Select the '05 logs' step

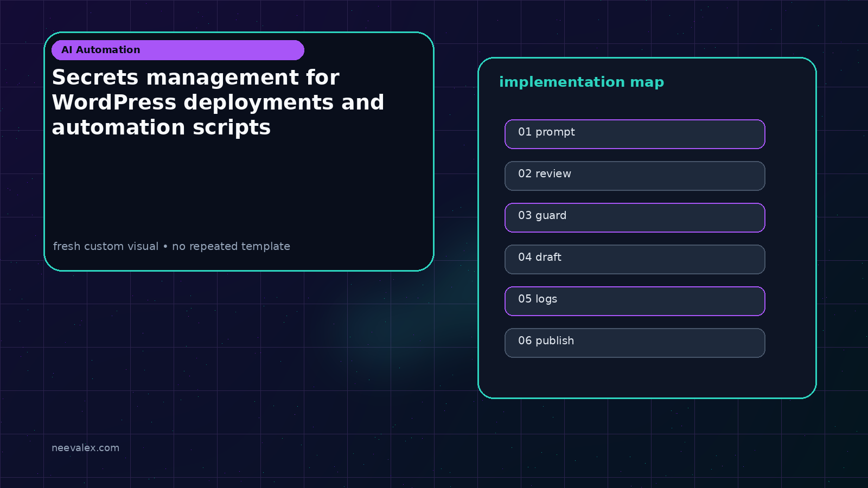click(x=635, y=301)
